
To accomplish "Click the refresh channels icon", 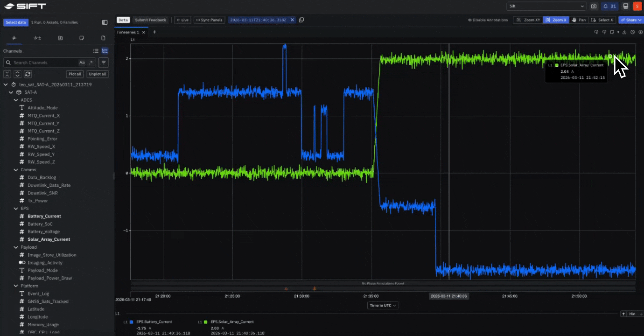I will 28,74.
